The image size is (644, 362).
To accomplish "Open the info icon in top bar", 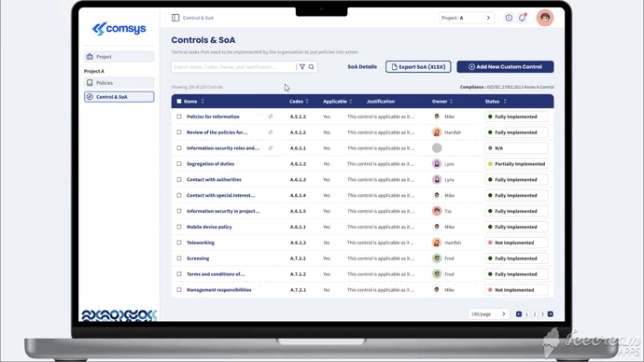I will point(509,18).
